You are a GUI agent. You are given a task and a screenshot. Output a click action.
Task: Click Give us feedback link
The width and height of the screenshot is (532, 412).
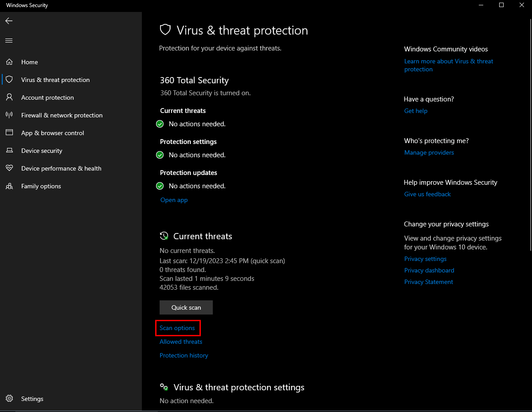point(427,194)
